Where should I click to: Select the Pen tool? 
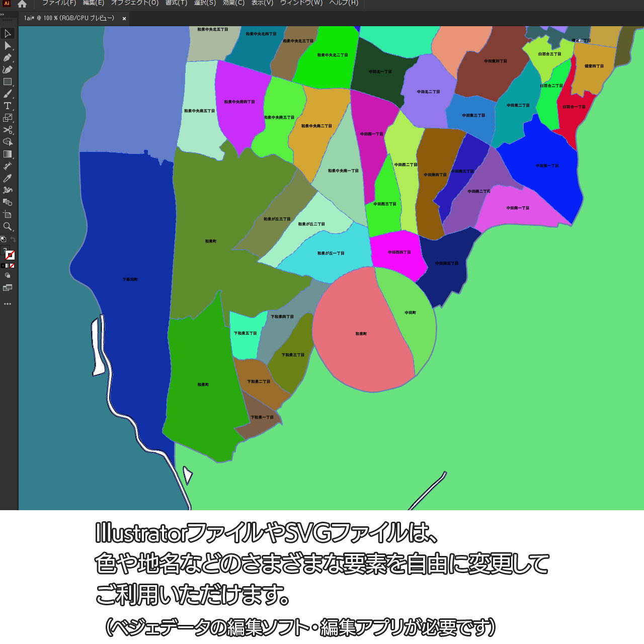(x=8, y=58)
